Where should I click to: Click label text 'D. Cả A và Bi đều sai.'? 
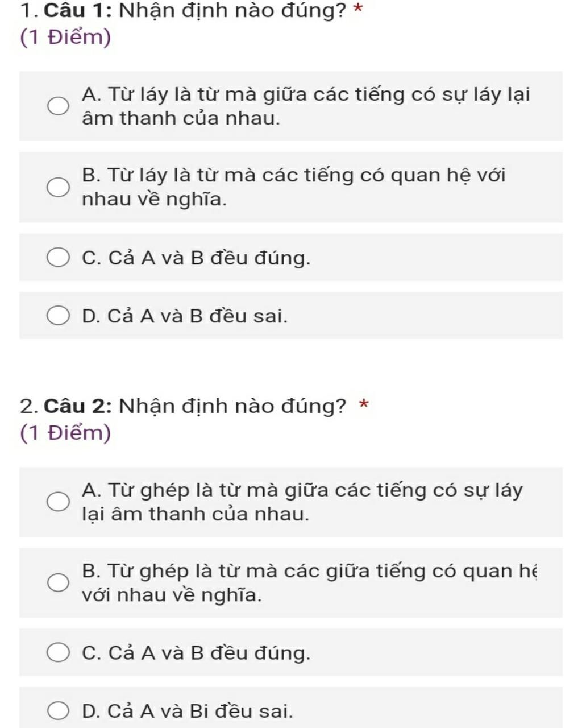click(188, 711)
